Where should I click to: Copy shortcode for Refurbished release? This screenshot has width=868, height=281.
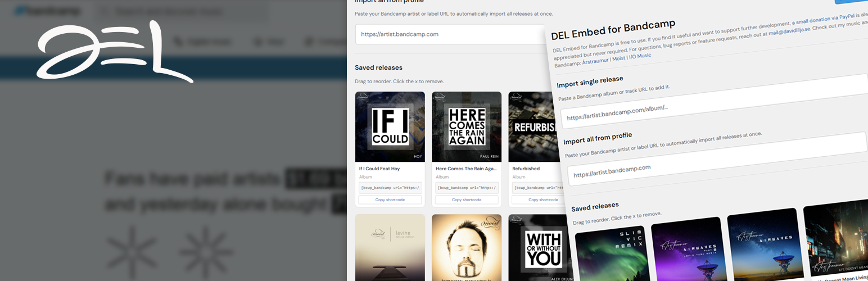538,200
